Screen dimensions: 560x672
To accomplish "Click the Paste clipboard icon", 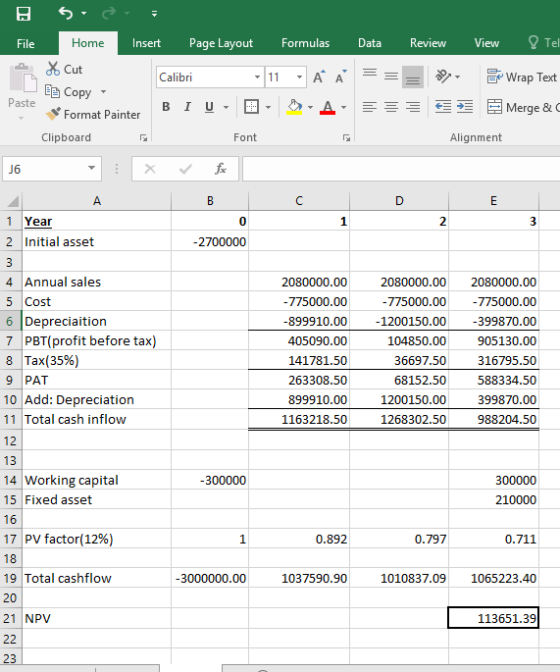I will click(23, 78).
